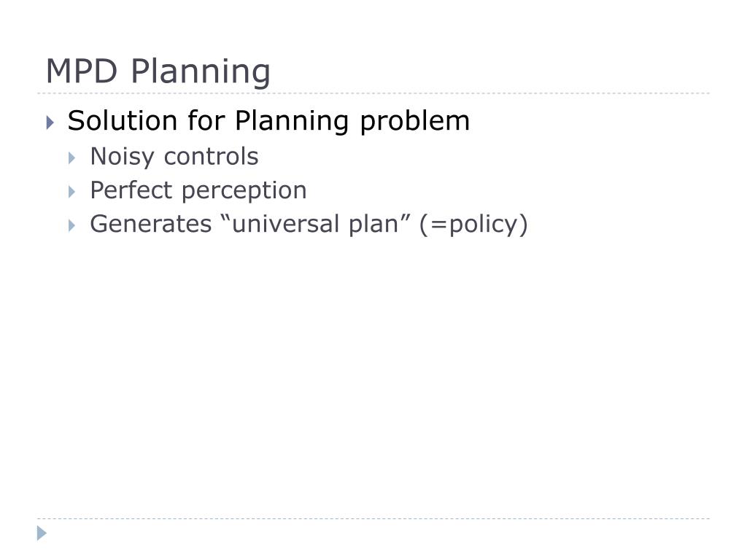Select the quoted phrase universal plan
The width and height of the screenshot is (747, 560).
click(317, 223)
